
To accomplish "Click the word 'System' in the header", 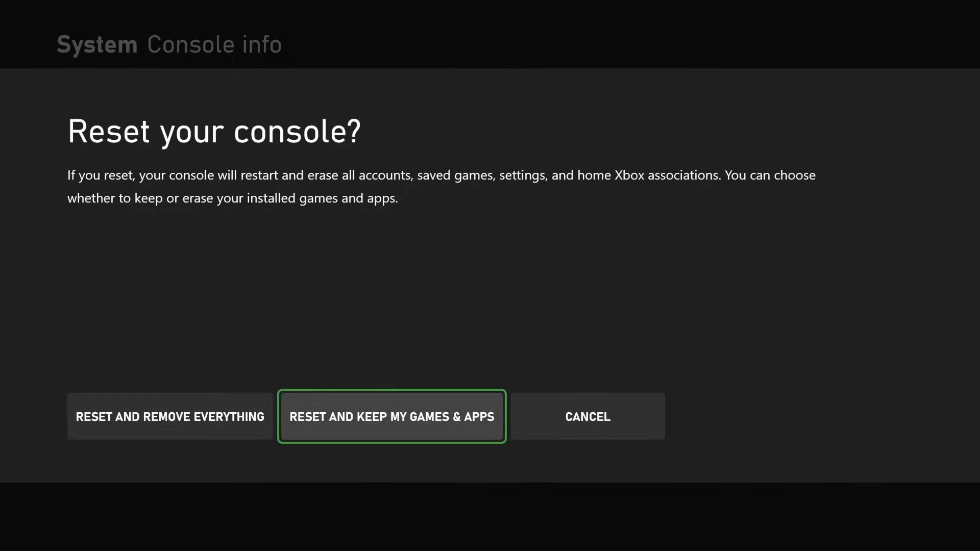I will coord(97,45).
